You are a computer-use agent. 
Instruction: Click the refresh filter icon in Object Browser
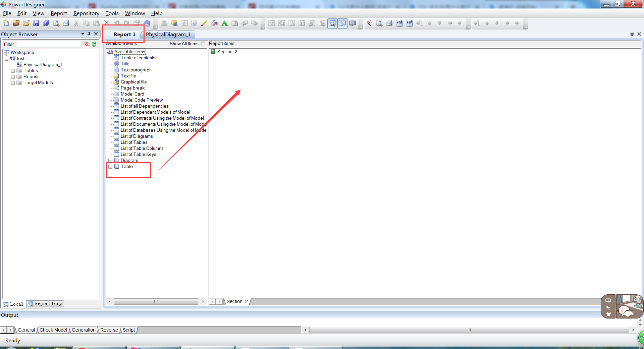coord(94,44)
